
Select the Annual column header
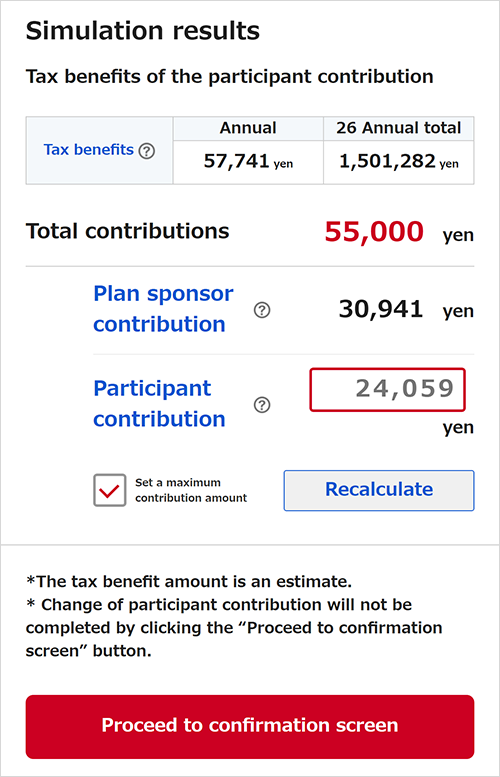248,128
